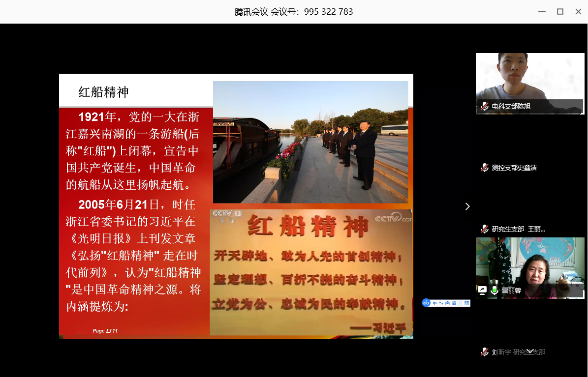Toggle Chinese/English mode '中' in IME bar
The image size is (588, 377).
435,303
